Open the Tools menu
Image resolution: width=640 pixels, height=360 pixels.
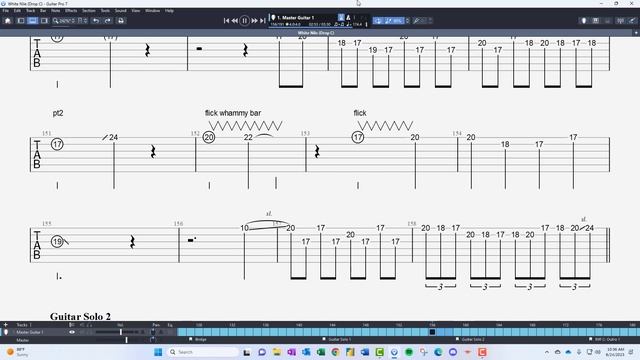tap(105, 11)
